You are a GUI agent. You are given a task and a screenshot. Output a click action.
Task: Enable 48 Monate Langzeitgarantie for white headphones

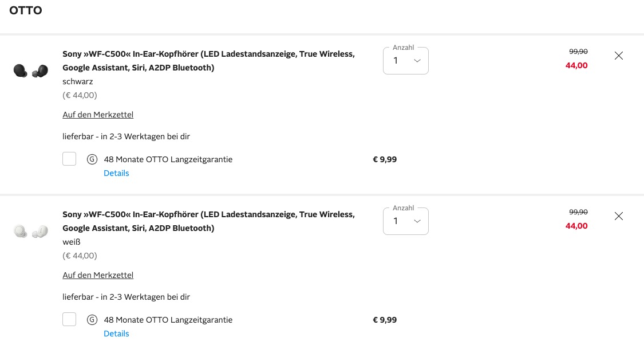pyautogui.click(x=69, y=319)
